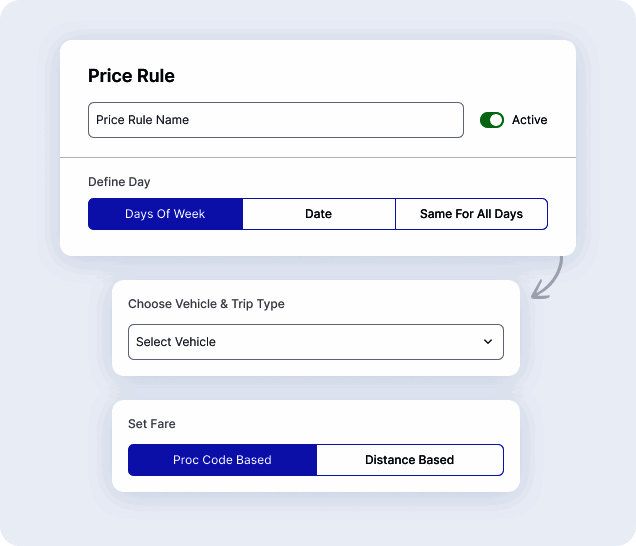Click the Active label text
This screenshot has width=636, height=546.
[529, 120]
